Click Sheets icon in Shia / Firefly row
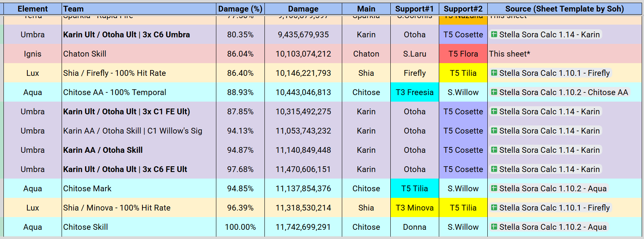The image size is (644, 239). tap(494, 73)
